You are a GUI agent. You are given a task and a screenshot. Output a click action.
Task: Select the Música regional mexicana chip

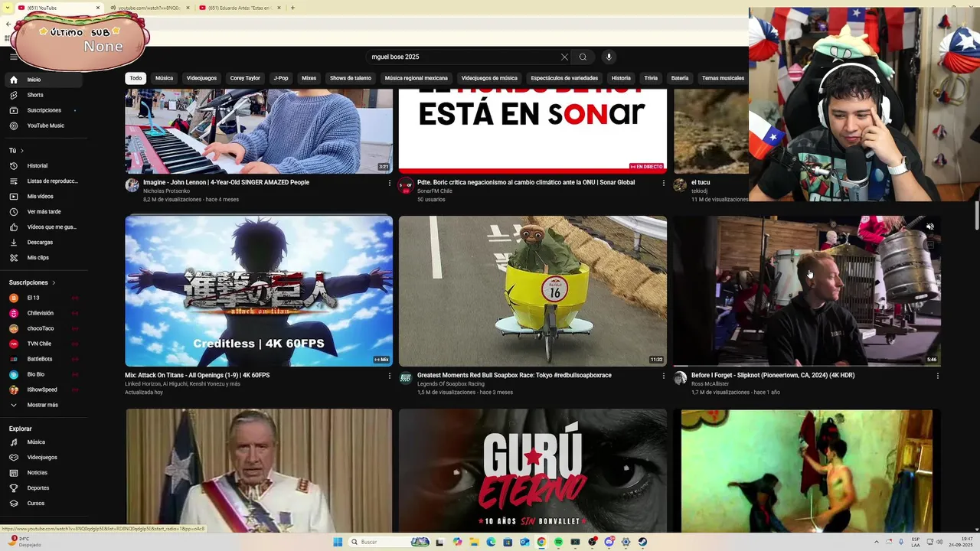point(416,78)
